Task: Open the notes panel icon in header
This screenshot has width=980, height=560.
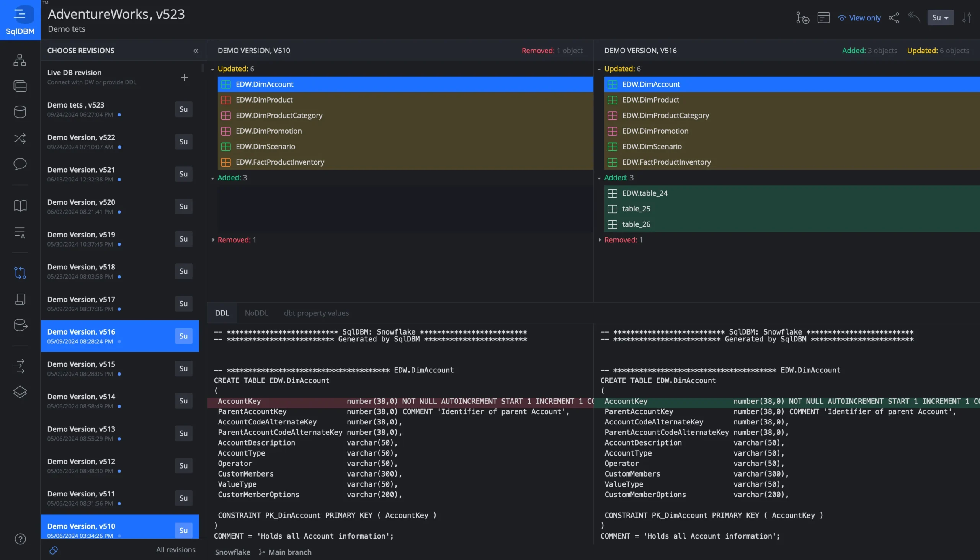Action: click(x=823, y=18)
